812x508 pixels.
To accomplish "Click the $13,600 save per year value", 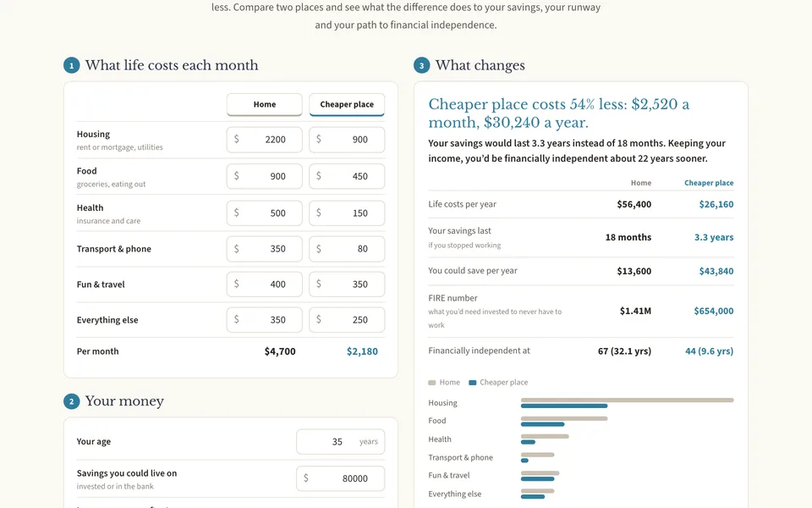I will pyautogui.click(x=634, y=271).
